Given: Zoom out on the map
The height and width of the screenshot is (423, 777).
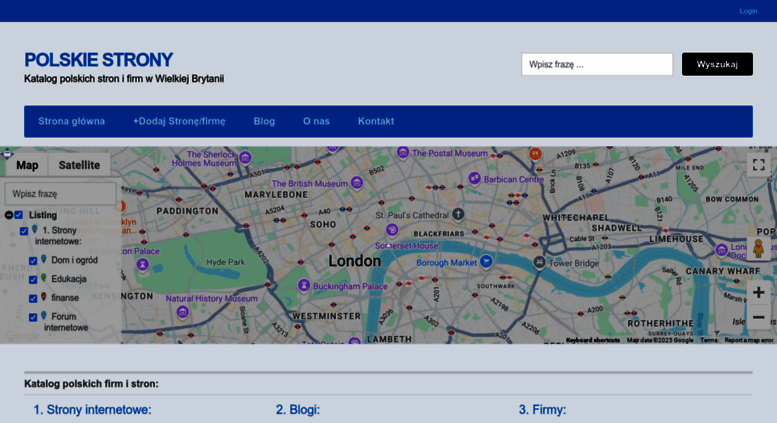Looking at the screenshot, I should click(x=758, y=317).
